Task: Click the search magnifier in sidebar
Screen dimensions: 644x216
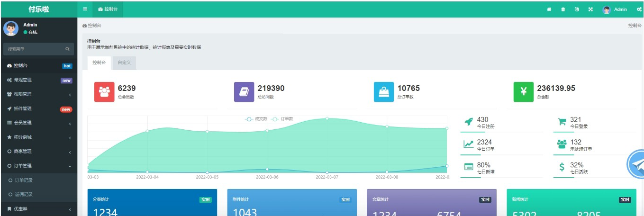Action: tap(67, 49)
